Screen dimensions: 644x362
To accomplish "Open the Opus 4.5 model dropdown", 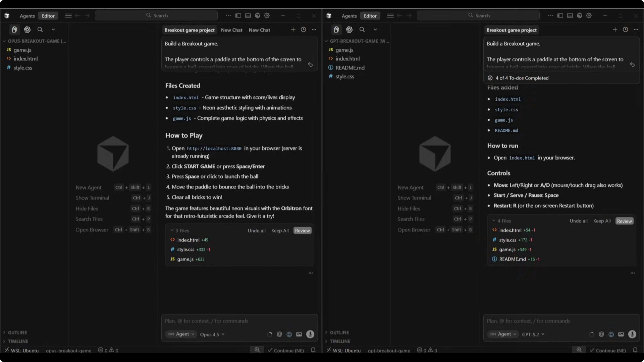I will coord(212,334).
